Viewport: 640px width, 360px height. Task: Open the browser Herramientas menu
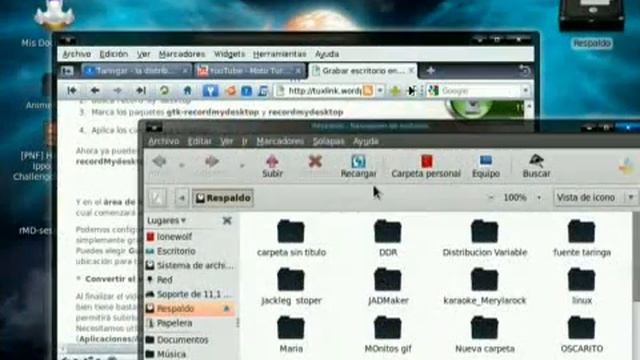click(280, 54)
